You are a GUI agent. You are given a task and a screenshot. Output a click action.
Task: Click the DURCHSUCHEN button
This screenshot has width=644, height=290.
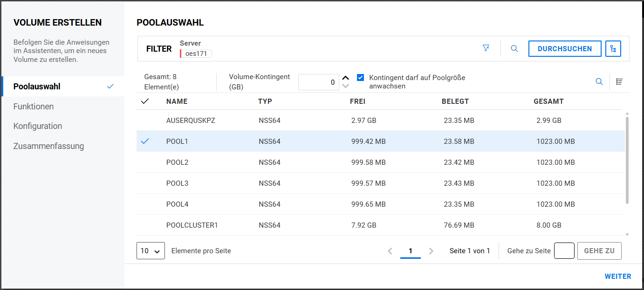pos(564,48)
